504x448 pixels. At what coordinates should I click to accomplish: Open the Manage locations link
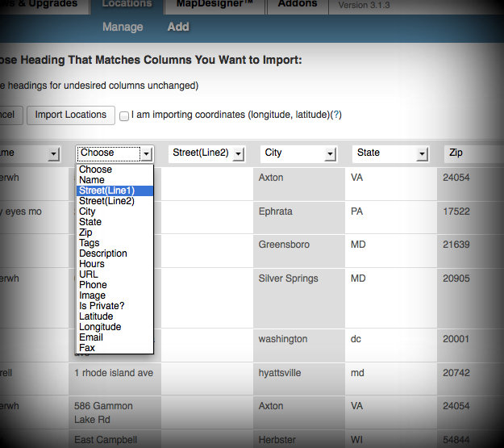pyautogui.click(x=123, y=27)
